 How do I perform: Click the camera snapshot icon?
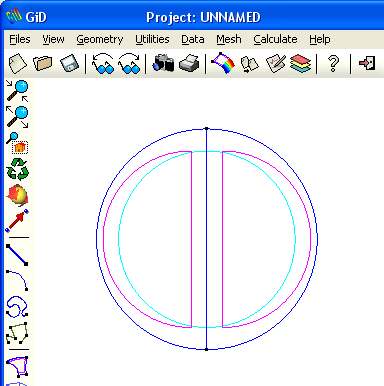[163, 63]
